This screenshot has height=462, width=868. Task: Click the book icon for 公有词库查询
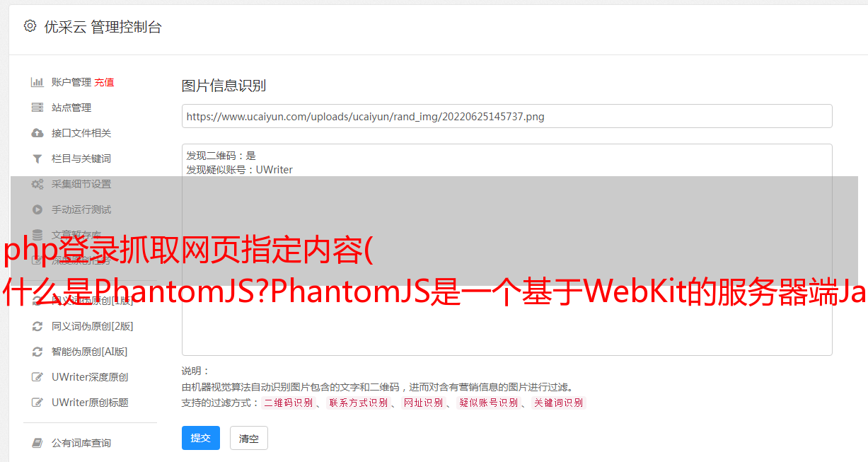click(37, 443)
